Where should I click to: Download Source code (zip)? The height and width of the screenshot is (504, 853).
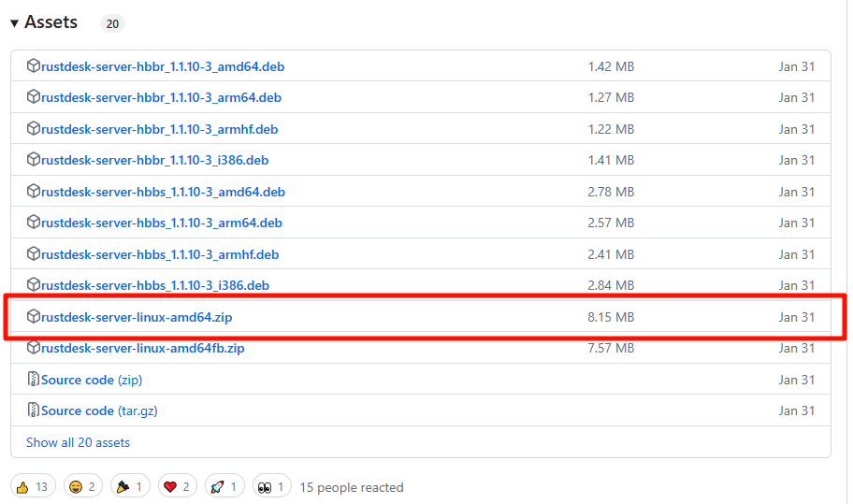click(x=92, y=380)
